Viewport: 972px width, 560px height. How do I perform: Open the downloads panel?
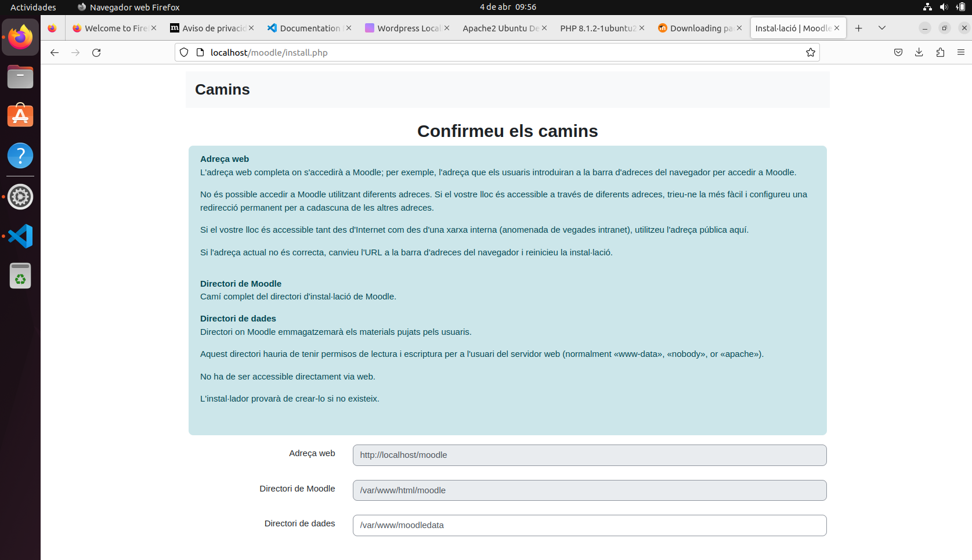919,52
